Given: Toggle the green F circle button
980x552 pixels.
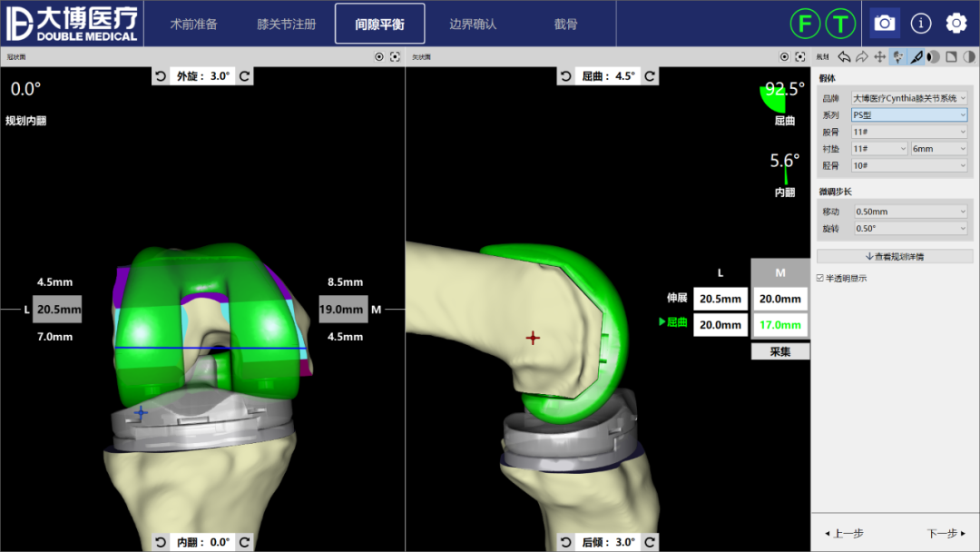Looking at the screenshot, I should point(805,24).
